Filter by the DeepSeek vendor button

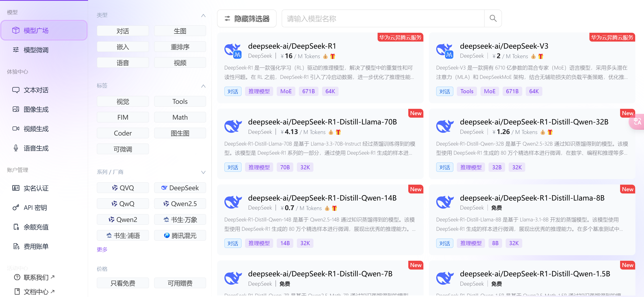[180, 188]
